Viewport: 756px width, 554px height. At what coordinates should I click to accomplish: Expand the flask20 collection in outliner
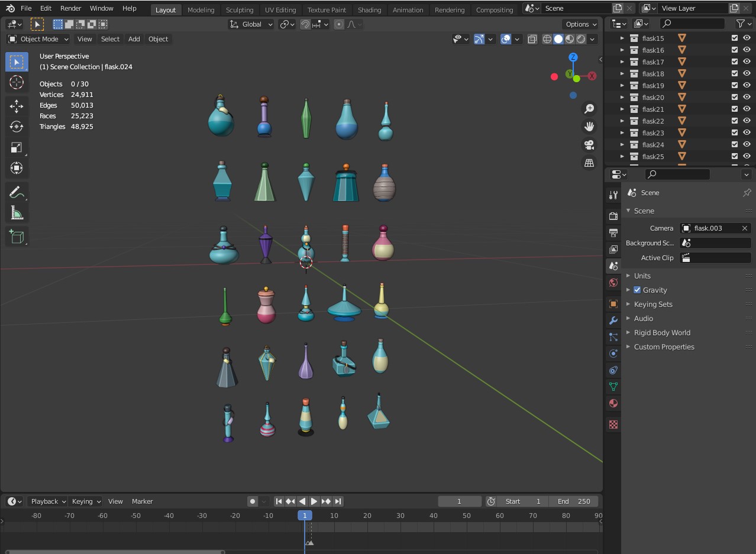[x=622, y=98]
